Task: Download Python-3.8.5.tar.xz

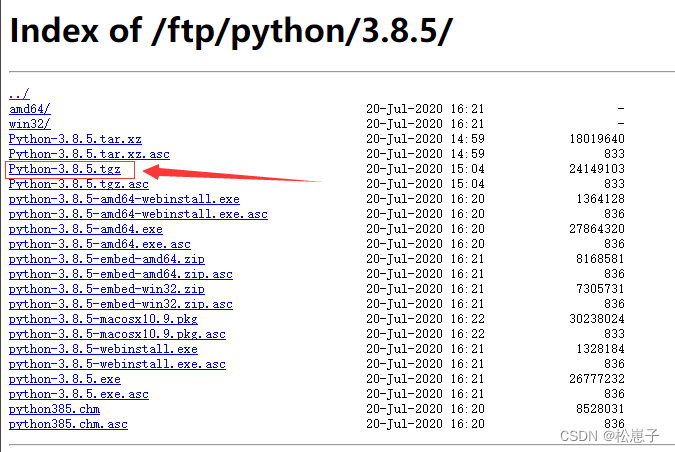Action: click(x=75, y=139)
